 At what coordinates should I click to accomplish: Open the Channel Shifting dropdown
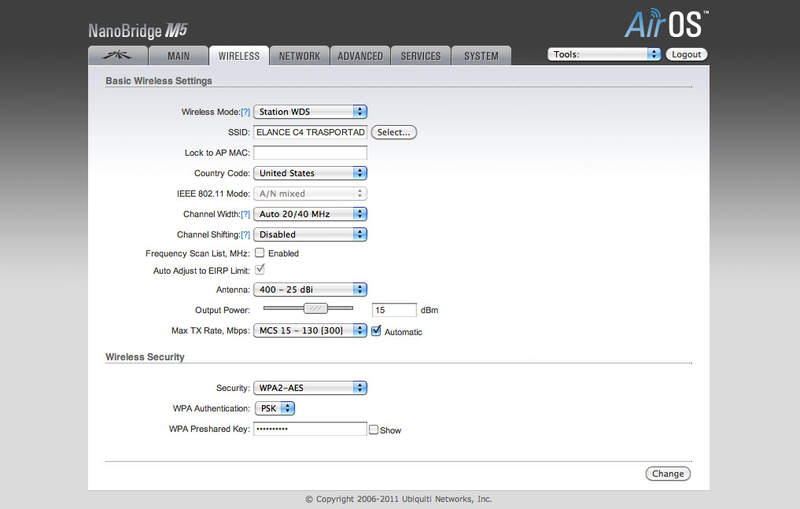pos(310,234)
